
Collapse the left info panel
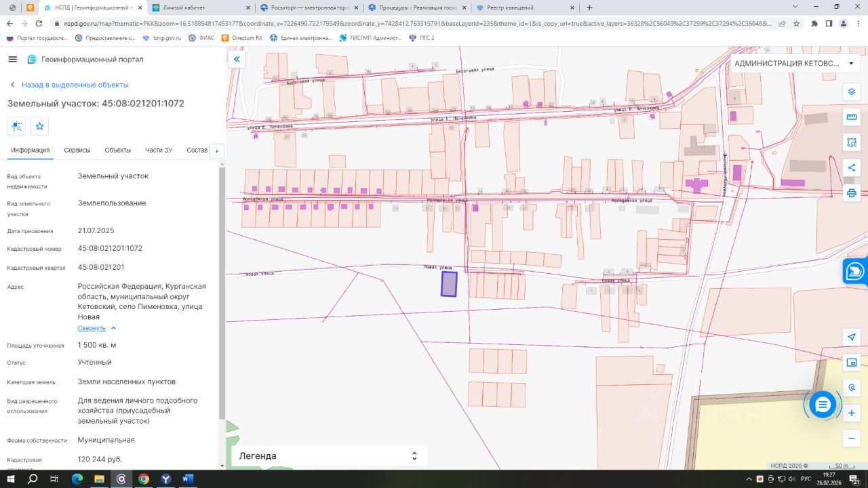[237, 60]
